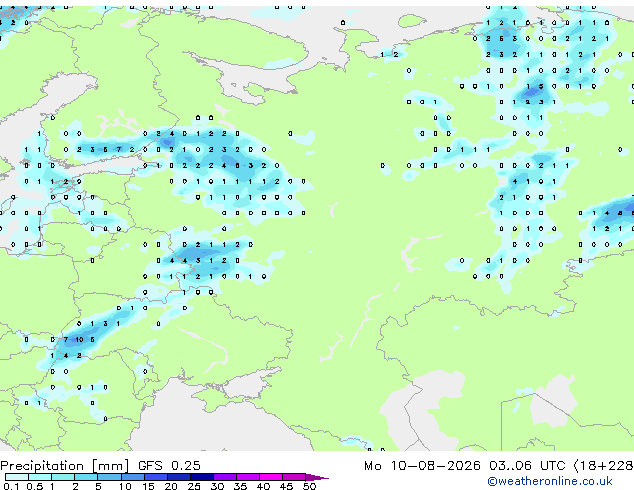This screenshot has width=634, height=490.
Task: Click the 10–15 mm blue legend swatch
Action: pos(133,477)
